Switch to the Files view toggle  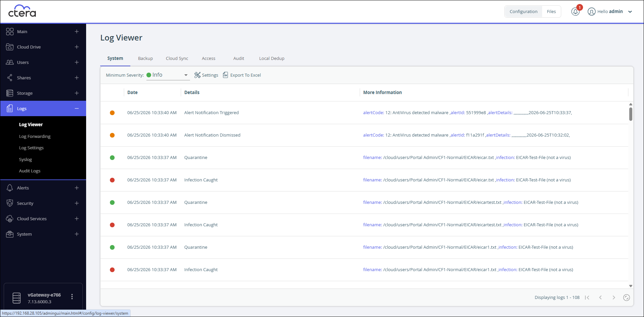tap(551, 11)
